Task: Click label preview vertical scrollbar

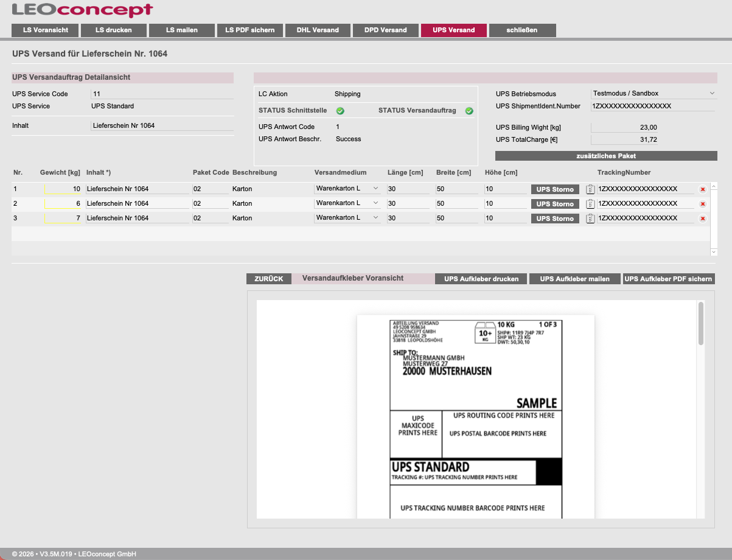Action: [701, 323]
